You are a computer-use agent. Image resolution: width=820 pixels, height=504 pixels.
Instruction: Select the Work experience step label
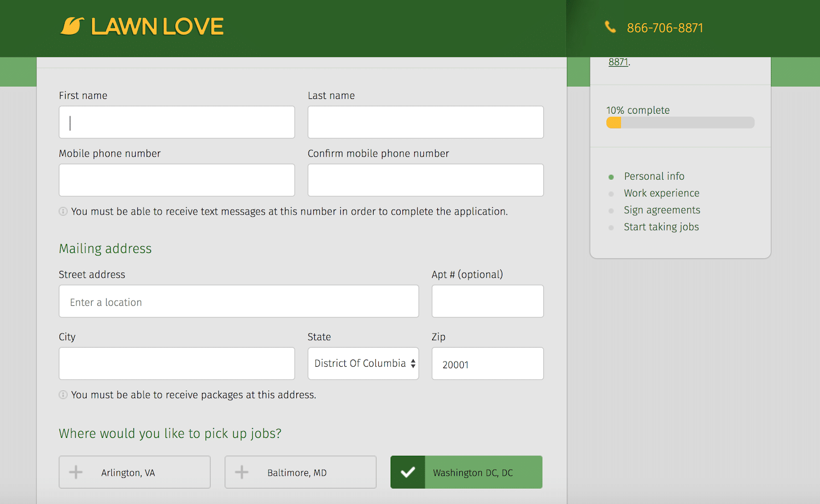(662, 193)
